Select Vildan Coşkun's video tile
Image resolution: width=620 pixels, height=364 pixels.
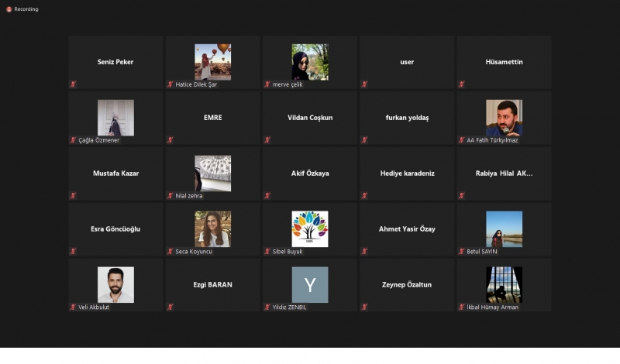309,118
